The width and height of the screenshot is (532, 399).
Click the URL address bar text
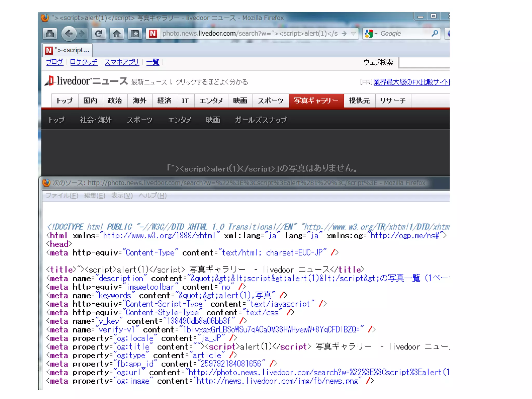point(250,34)
